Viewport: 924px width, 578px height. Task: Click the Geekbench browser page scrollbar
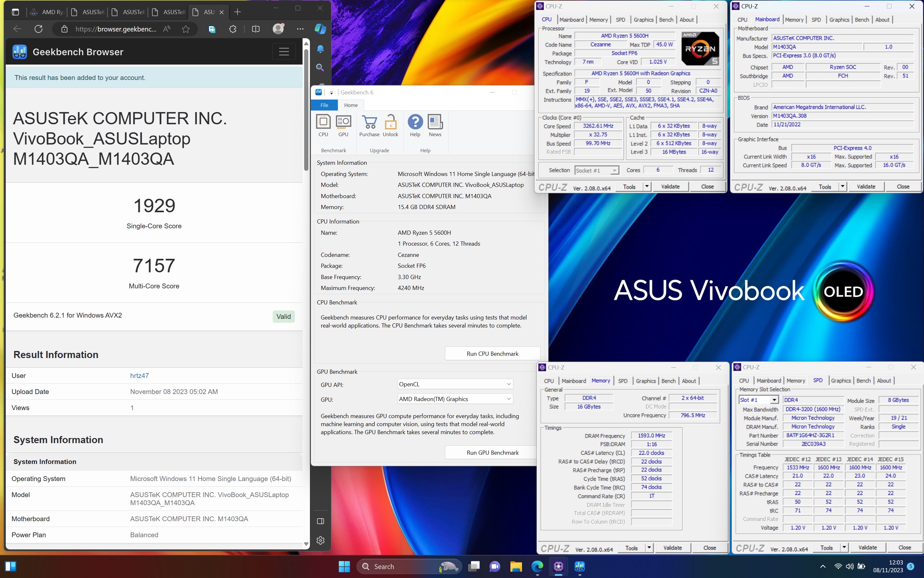(306, 111)
